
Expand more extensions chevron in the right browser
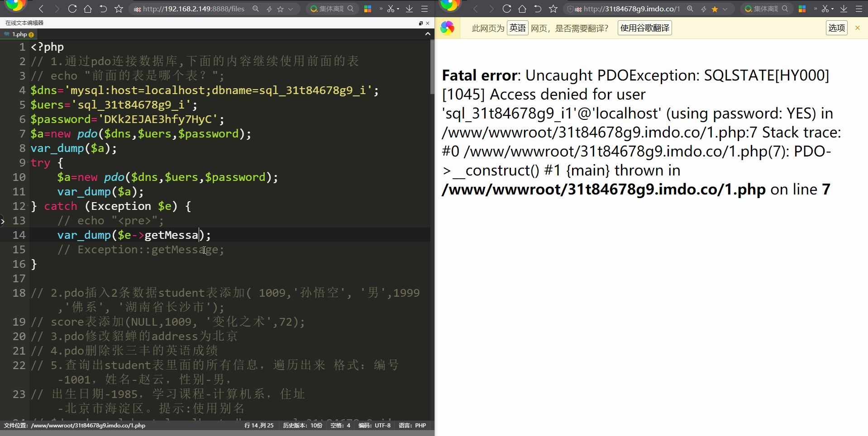pyautogui.click(x=815, y=9)
